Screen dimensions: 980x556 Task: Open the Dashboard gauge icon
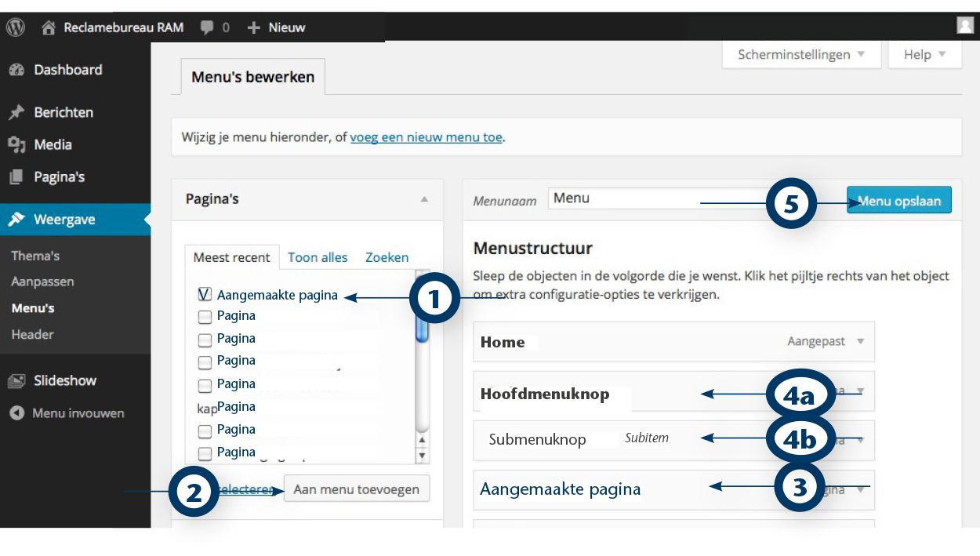point(16,70)
